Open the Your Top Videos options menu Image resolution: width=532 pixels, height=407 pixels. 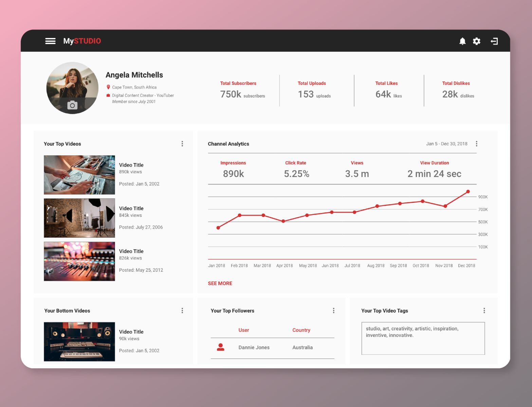tap(182, 144)
